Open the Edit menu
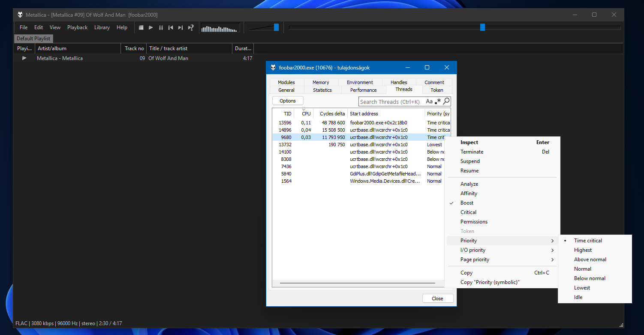This screenshot has width=644, height=335. pyautogui.click(x=39, y=27)
